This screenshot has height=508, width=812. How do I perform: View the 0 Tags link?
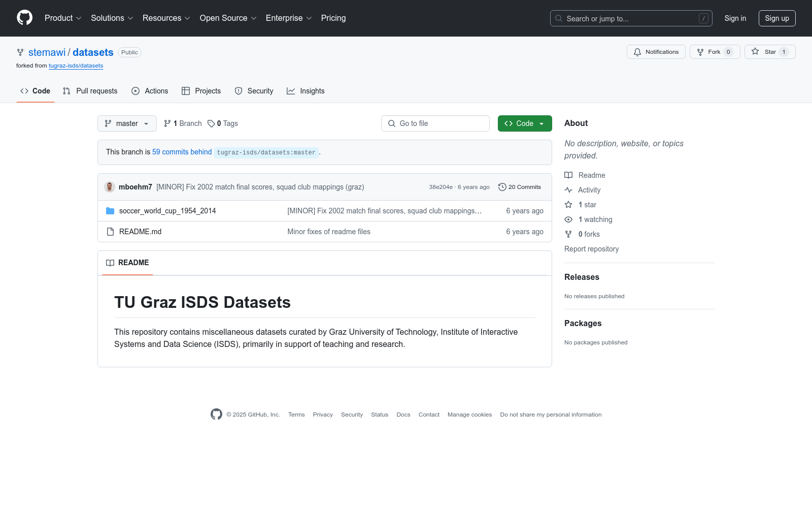(223, 123)
